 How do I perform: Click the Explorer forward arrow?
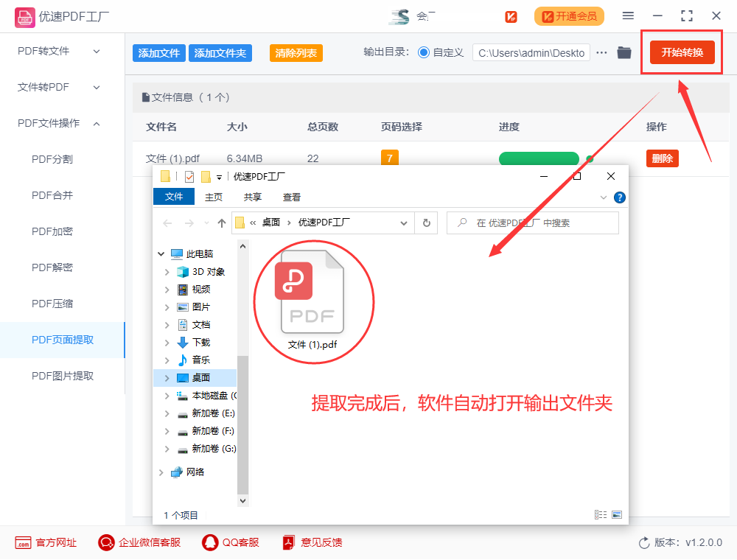[189, 223]
